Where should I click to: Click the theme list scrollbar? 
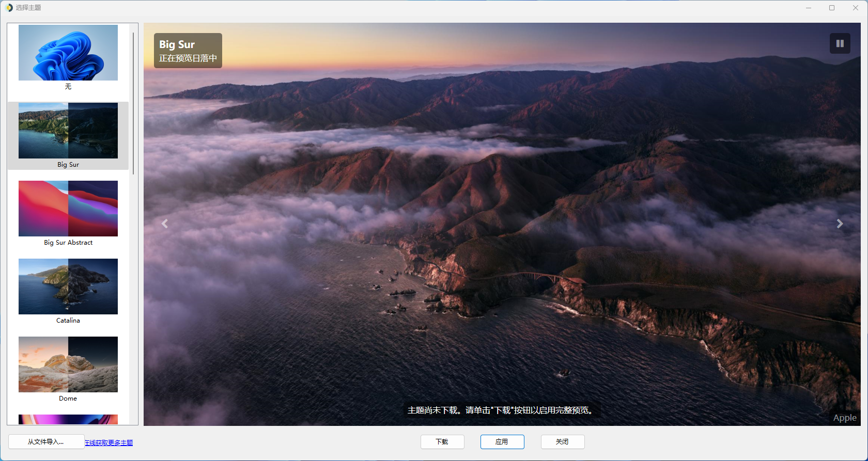[x=133, y=103]
